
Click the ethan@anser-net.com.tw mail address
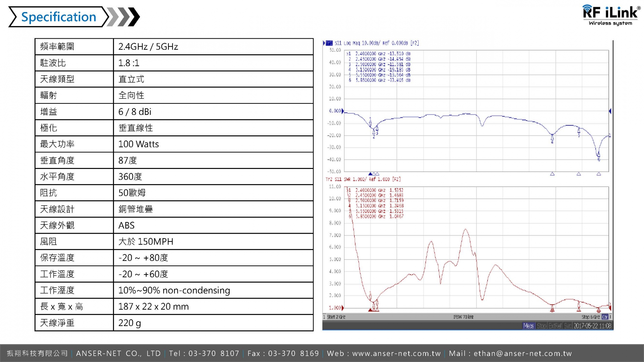tap(523, 353)
